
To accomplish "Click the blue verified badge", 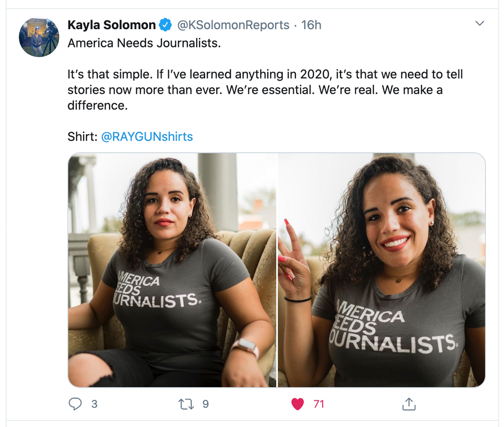I will click(165, 25).
